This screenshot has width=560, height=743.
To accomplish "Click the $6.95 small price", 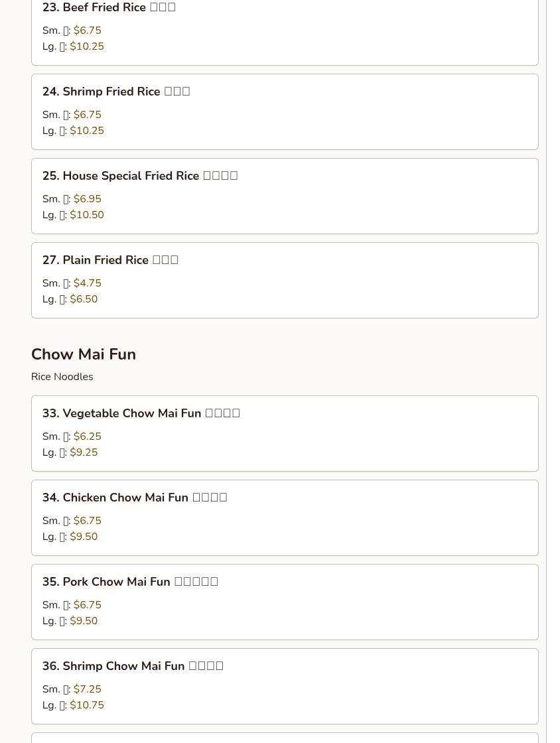I will (x=88, y=199).
